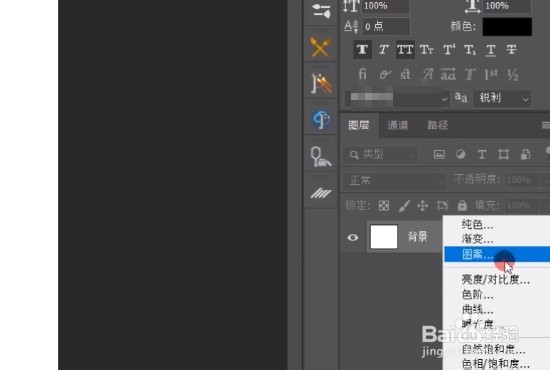The width and height of the screenshot is (550, 370).
Task: Choose 图案... from the menu
Action: pos(497,254)
